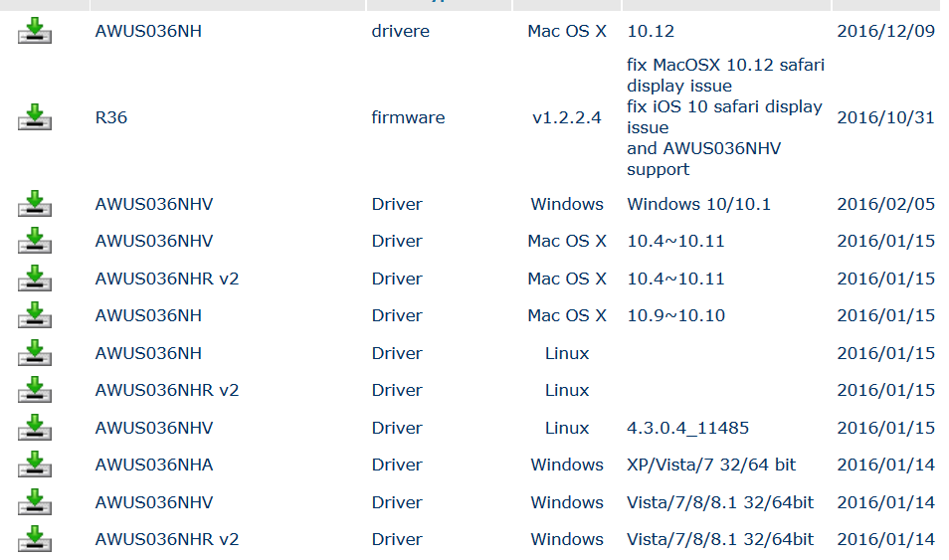The width and height of the screenshot is (949, 560).
Task: Click the R36 product name
Action: (x=111, y=117)
